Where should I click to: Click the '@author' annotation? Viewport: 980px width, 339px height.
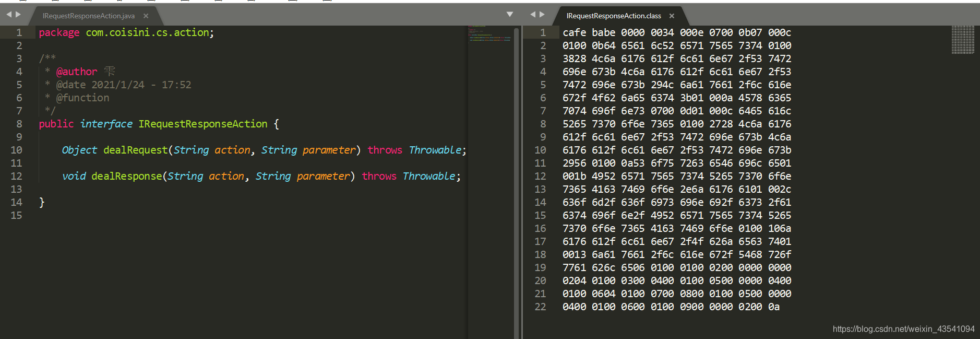tap(77, 72)
